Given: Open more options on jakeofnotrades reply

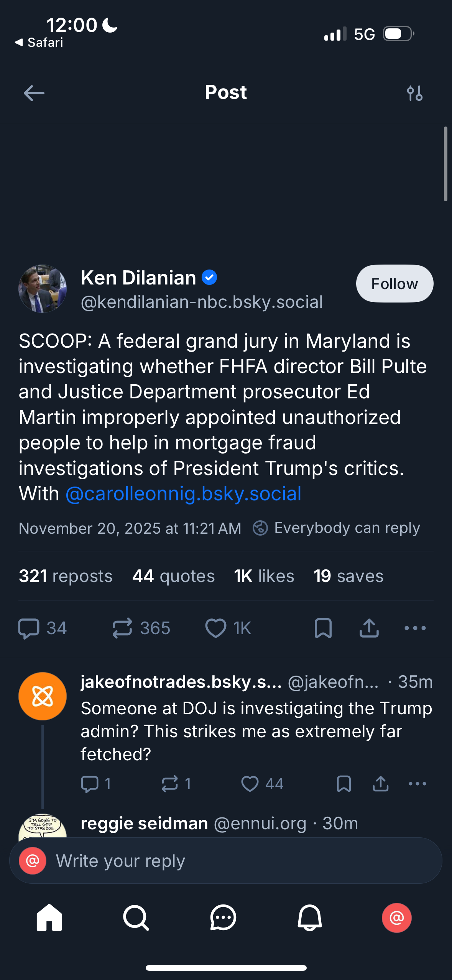Looking at the screenshot, I should coord(417,784).
